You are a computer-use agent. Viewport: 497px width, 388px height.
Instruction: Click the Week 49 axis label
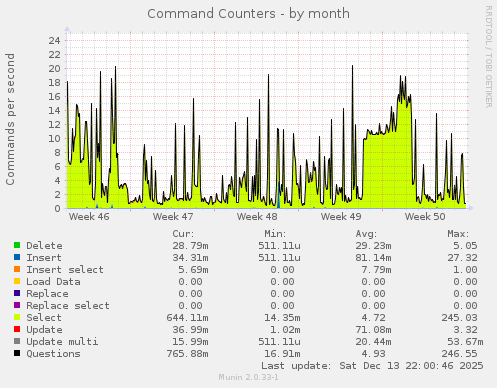click(x=341, y=217)
